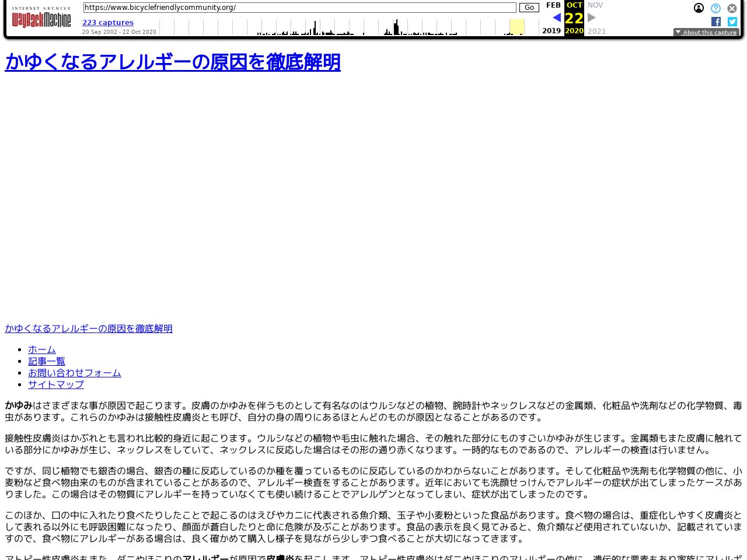The width and height of the screenshot is (747, 560).
Task: Open サイトマップ link
Action: tap(56, 384)
